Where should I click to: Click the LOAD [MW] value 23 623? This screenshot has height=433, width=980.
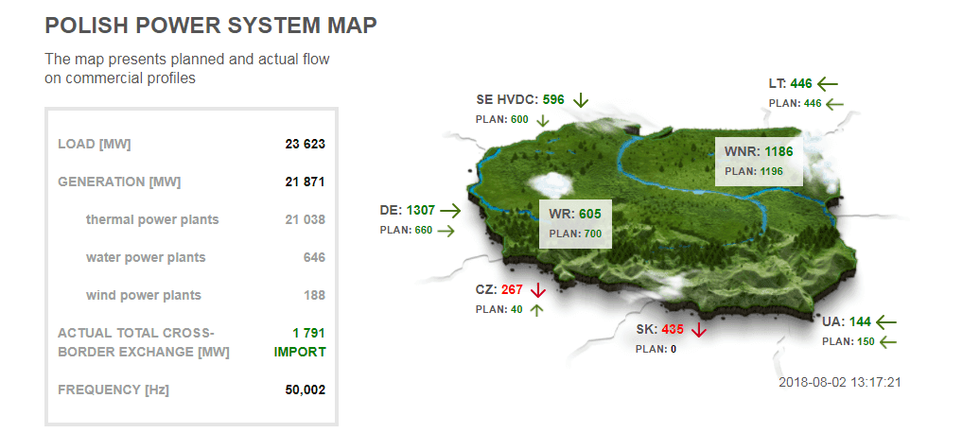pos(305,145)
